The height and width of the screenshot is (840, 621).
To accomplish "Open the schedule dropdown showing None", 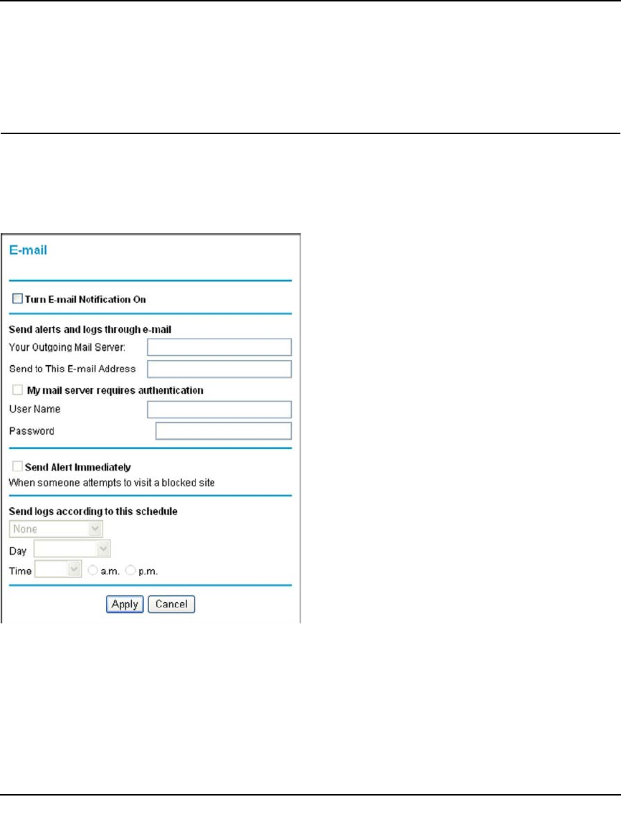I will pyautogui.click(x=56, y=529).
